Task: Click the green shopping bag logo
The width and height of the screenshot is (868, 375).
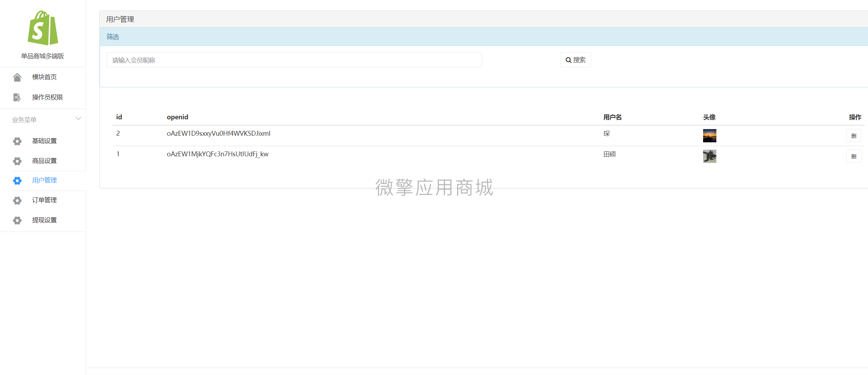Action: (43, 28)
